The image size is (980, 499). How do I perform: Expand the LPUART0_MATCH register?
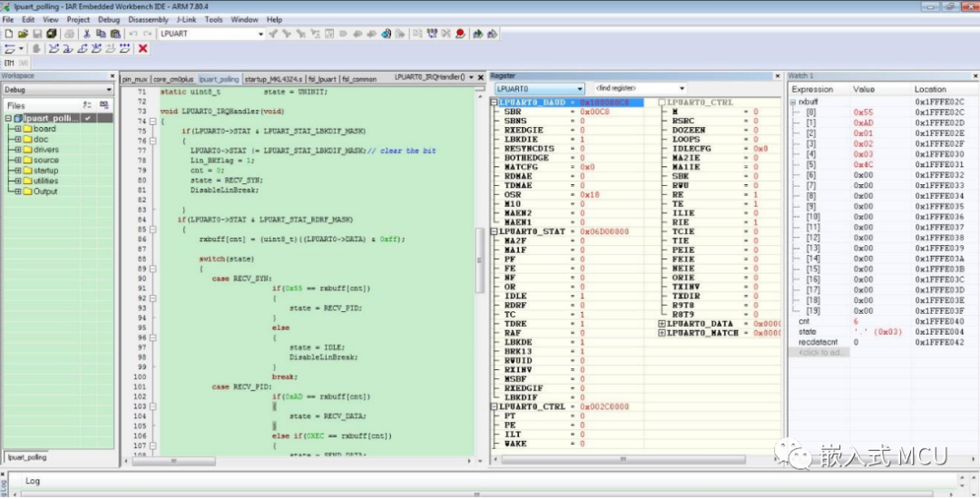661,333
